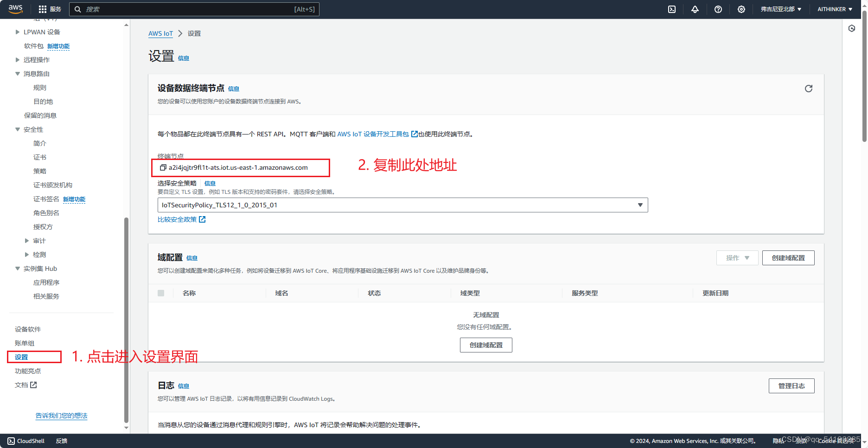
Task: Open the 信息 link beside 选择安全策略
Action: [x=210, y=184]
